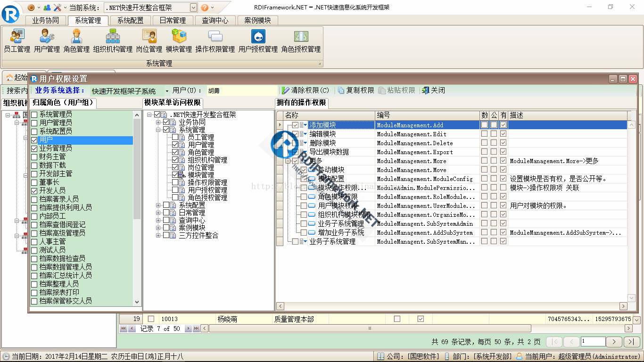This screenshot has height=362, width=644.
Task: Click 描述 column header
Action: click(x=568, y=115)
